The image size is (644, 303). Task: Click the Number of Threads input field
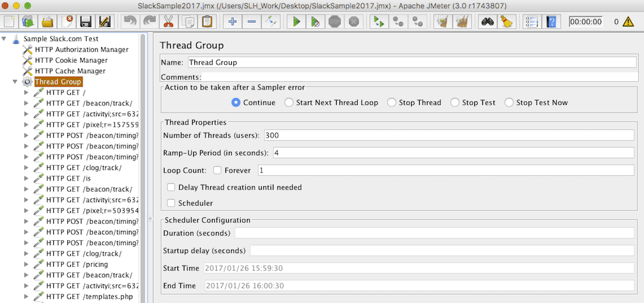tap(448, 135)
